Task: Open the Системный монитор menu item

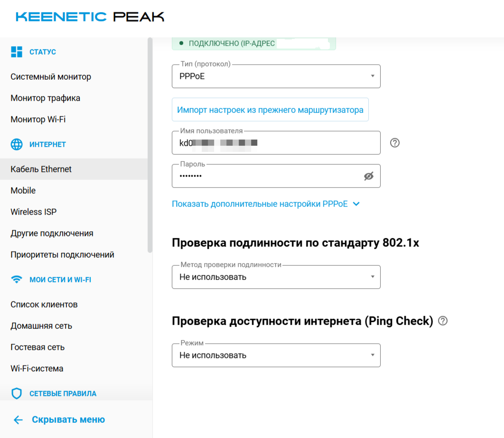Action: click(51, 77)
